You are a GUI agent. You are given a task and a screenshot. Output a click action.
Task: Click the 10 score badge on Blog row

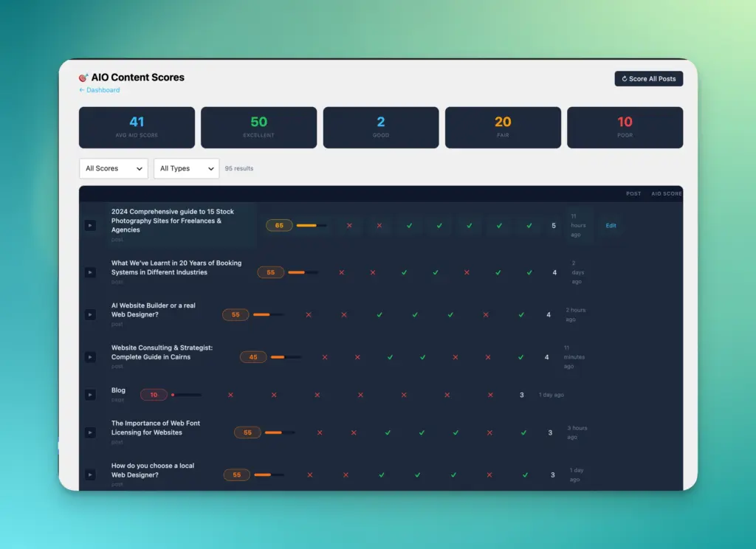(x=154, y=395)
